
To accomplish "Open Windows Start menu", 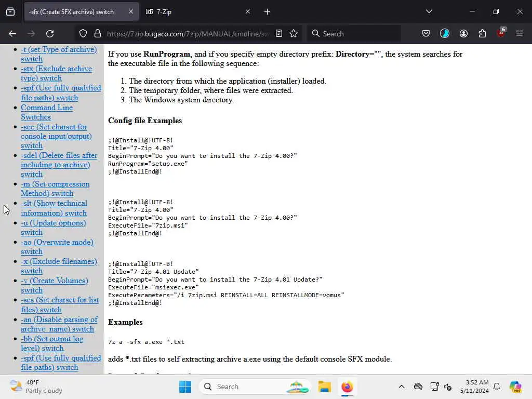I will pos(185,387).
